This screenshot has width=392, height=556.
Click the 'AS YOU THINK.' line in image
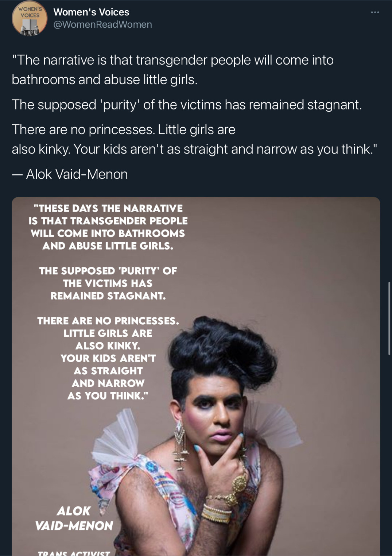pos(108,396)
